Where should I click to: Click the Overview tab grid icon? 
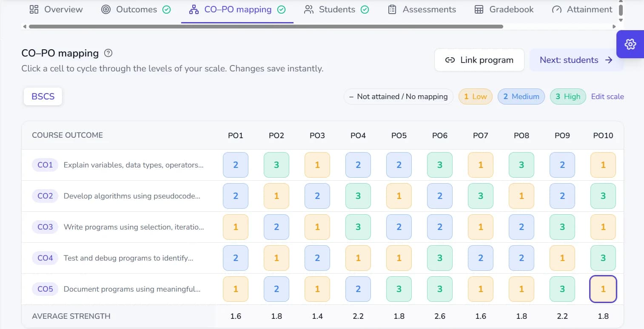pyautogui.click(x=34, y=9)
